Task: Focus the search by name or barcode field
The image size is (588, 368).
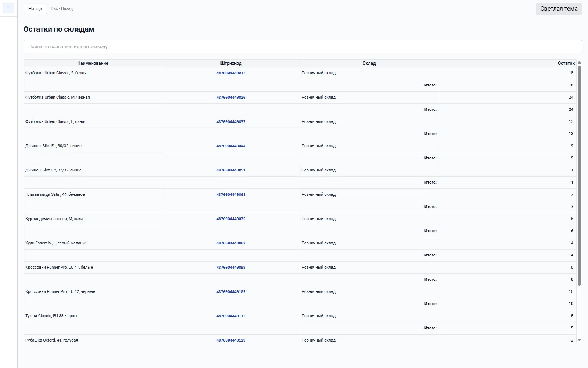Action: point(302,47)
